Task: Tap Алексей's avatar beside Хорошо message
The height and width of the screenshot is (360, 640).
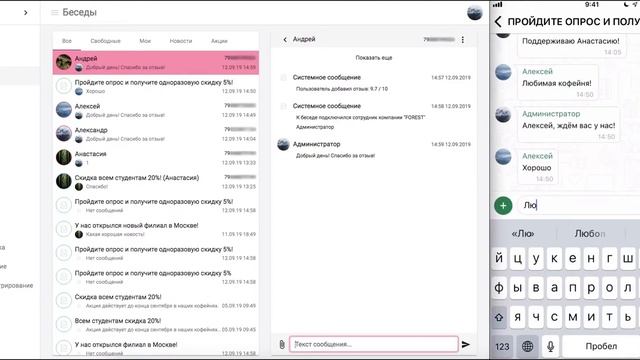Action: click(503, 157)
